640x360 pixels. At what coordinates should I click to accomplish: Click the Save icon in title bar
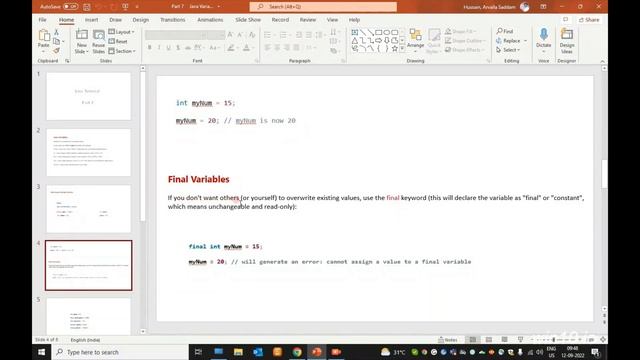[x=87, y=7]
